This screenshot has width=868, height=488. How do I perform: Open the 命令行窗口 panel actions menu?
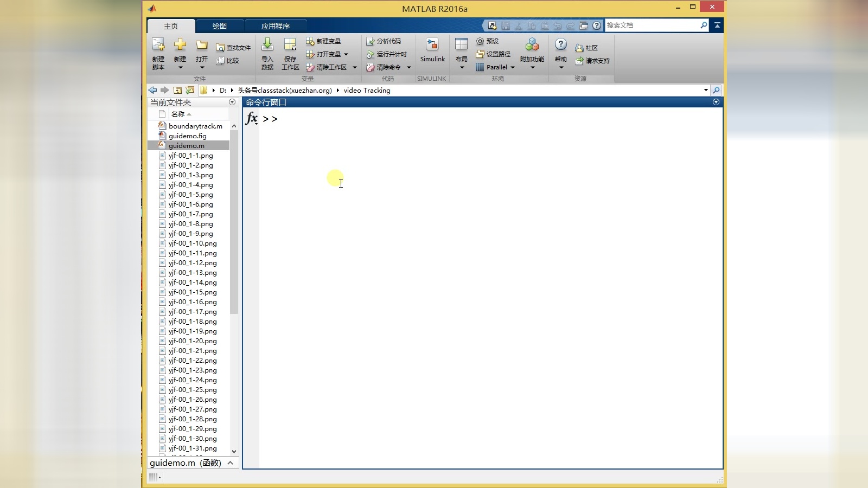(716, 102)
